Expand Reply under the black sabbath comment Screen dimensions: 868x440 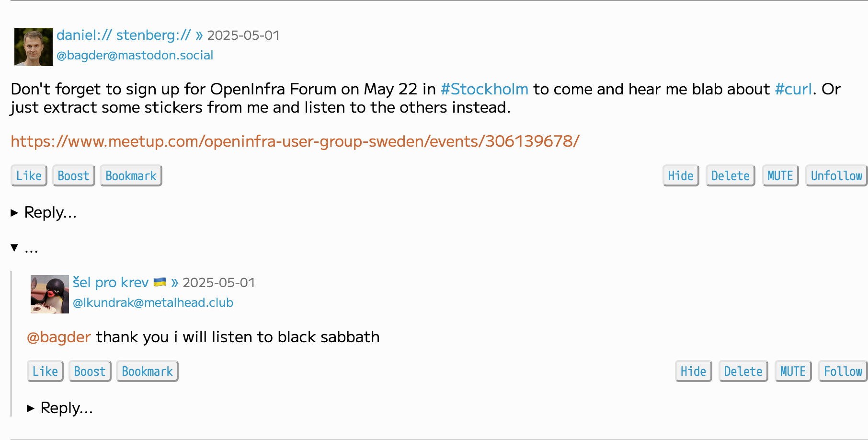(x=60, y=408)
